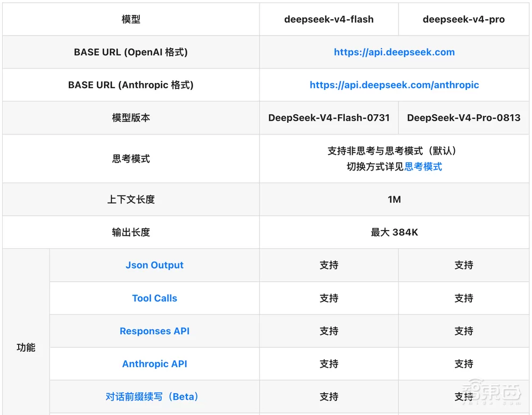Select 支持 for Anthropic API under deepseek-v4-pro
The image size is (532, 415).
463,364
